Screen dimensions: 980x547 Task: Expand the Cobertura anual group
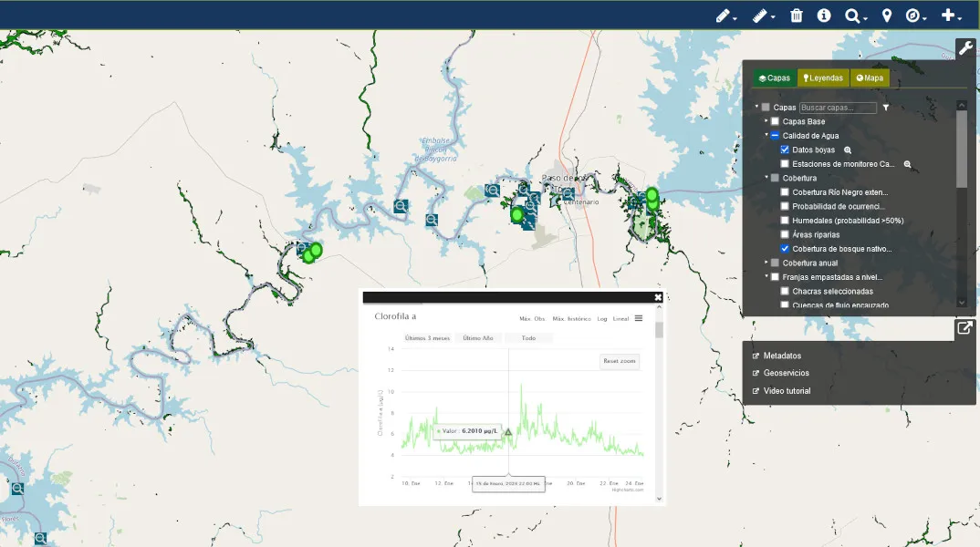click(766, 263)
